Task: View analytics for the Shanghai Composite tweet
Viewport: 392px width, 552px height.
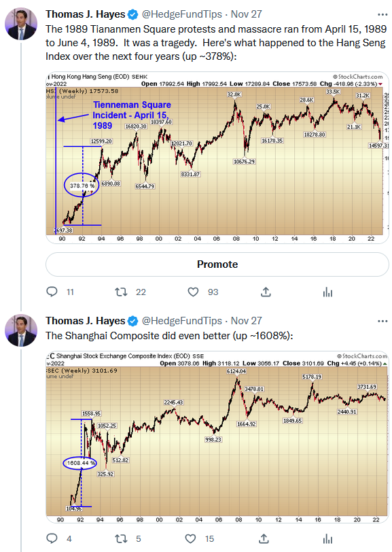Action: 327,538
